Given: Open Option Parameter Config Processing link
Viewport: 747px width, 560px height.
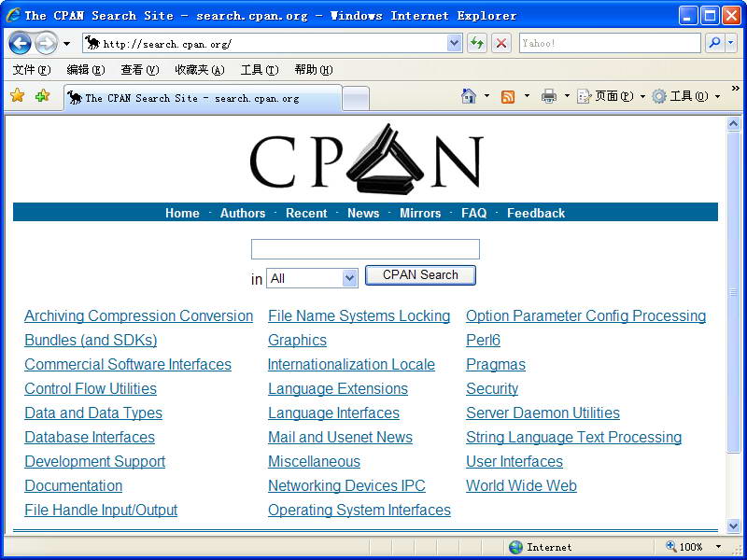Looking at the screenshot, I should click(x=586, y=315).
